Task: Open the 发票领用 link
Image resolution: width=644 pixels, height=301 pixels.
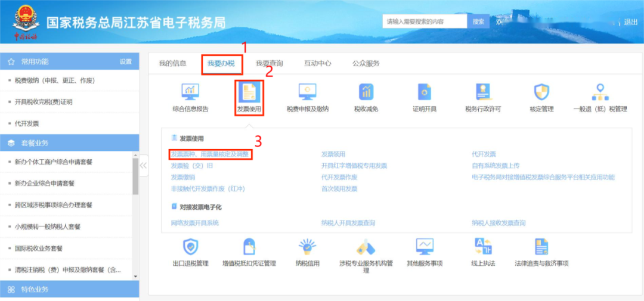Action: coord(333,154)
